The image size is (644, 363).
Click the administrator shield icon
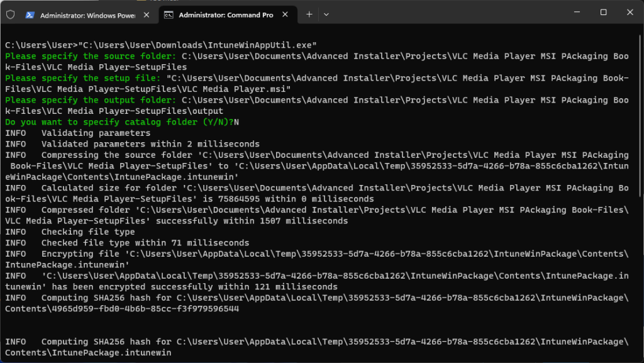pos(10,14)
